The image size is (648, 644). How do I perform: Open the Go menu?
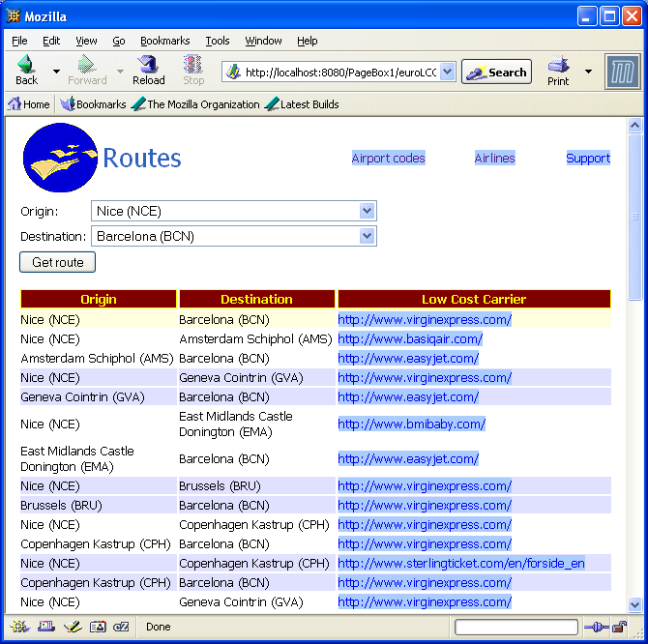(119, 41)
